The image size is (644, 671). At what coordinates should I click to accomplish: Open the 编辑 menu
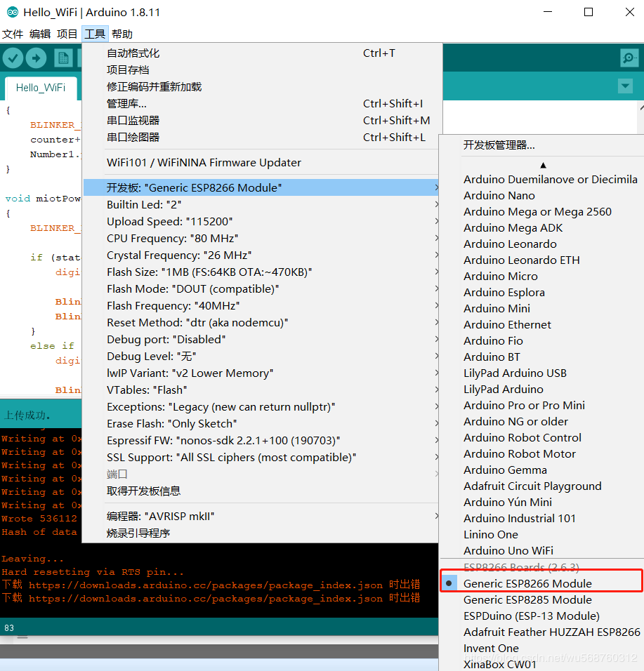[x=40, y=34]
